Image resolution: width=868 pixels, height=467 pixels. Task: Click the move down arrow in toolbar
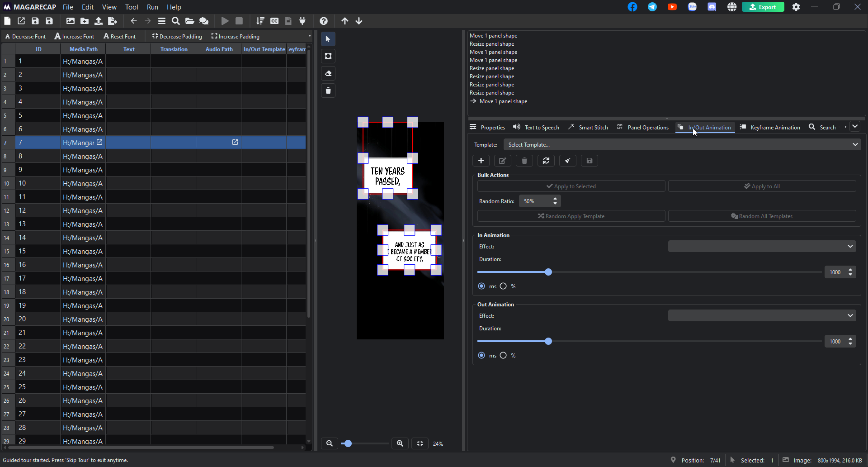pos(359,21)
